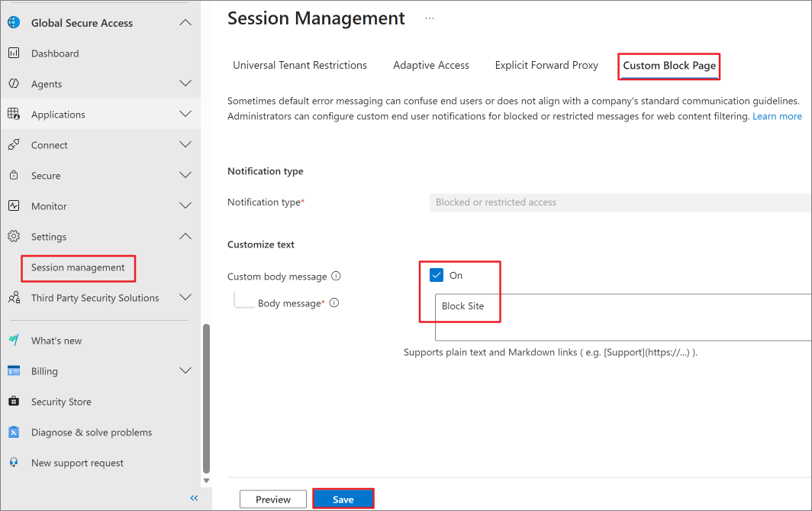Uncheck the Custom body message On checkbox

tap(437, 275)
